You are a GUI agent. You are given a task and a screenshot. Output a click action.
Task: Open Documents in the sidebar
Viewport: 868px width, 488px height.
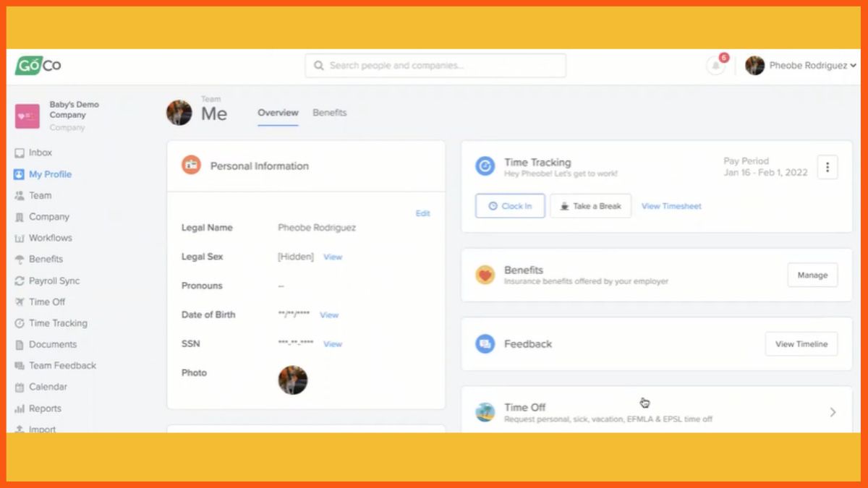tap(52, 344)
